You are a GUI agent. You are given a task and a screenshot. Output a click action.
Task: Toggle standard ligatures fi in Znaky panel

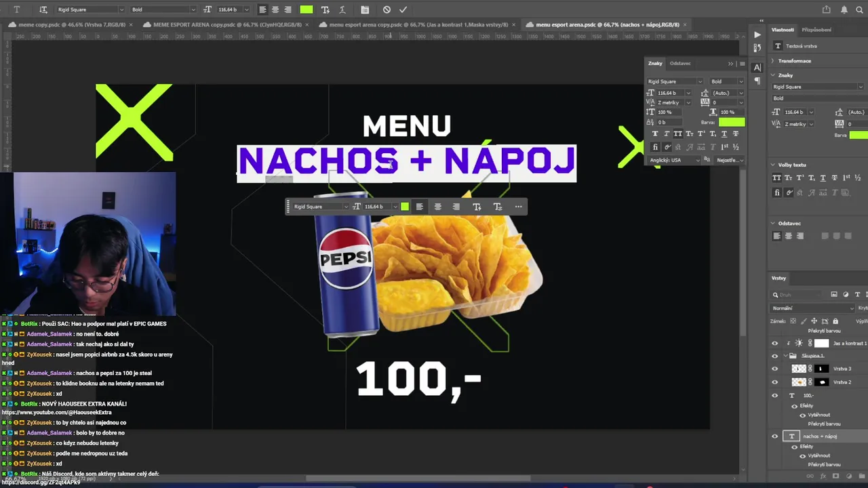[x=655, y=147]
